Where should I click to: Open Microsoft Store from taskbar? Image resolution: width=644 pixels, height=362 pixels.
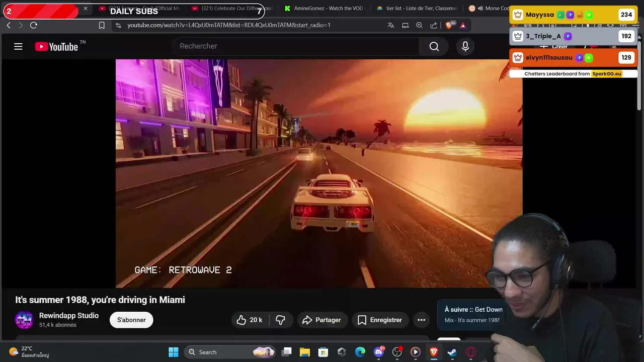324,352
